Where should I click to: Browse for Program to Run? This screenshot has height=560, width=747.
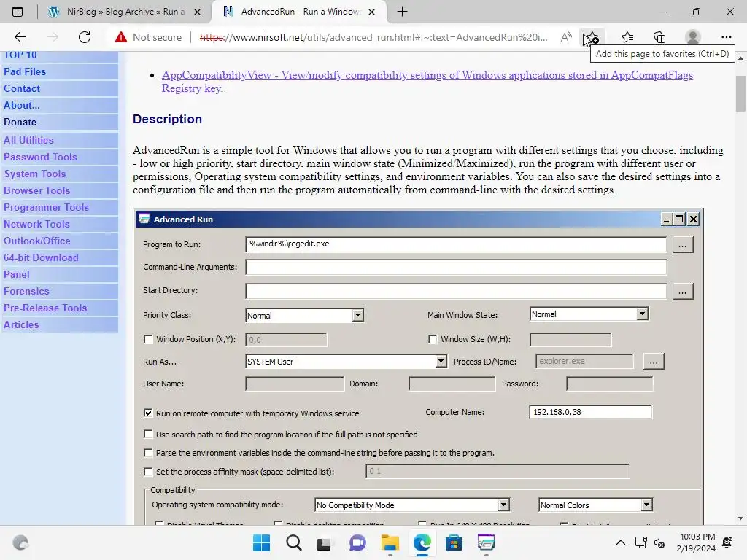click(682, 245)
